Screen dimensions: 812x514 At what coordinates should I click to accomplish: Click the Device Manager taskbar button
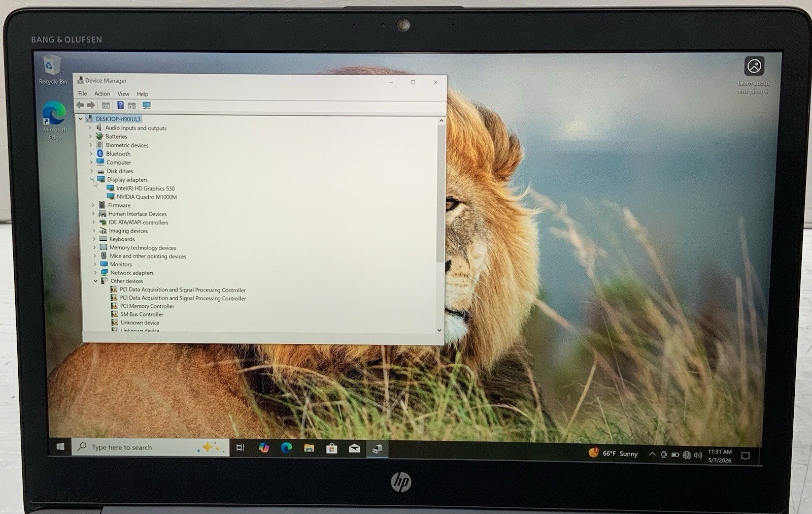tap(377, 449)
